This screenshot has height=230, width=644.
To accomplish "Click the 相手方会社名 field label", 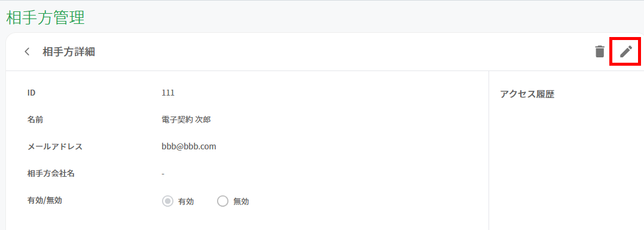I will pyautogui.click(x=51, y=173).
